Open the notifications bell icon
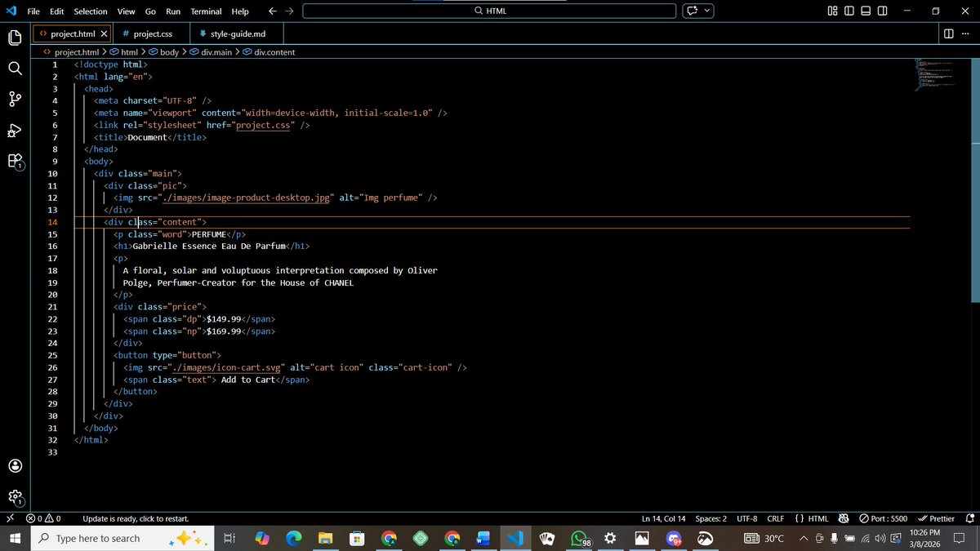Image resolution: width=980 pixels, height=551 pixels. 969,518
